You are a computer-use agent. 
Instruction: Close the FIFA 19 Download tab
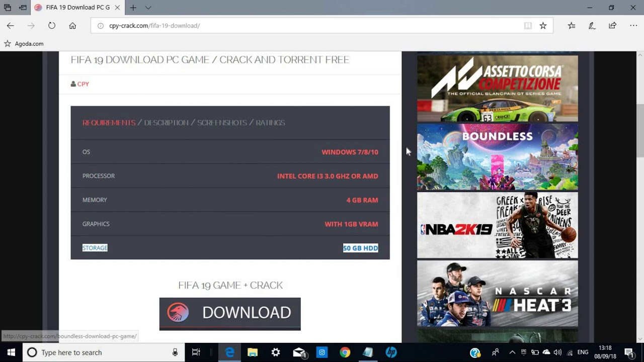[x=117, y=8]
